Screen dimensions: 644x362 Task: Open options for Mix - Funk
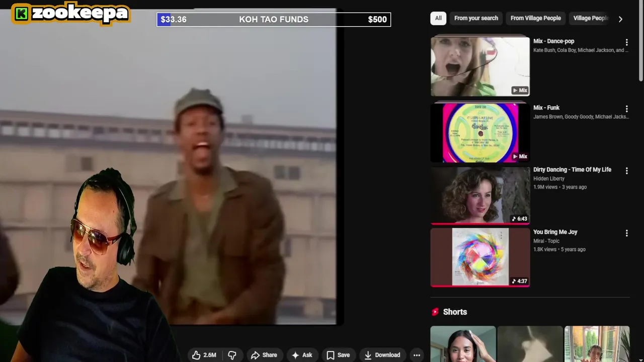(x=626, y=109)
